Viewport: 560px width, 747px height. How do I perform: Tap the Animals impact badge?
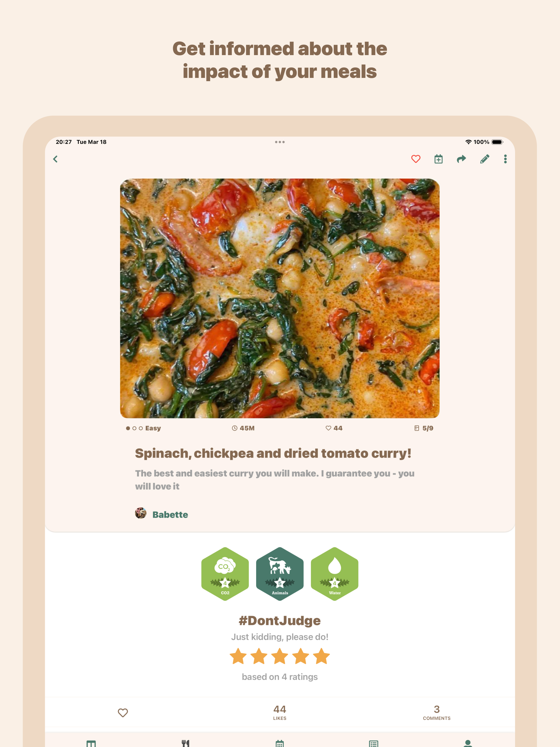pyautogui.click(x=279, y=574)
